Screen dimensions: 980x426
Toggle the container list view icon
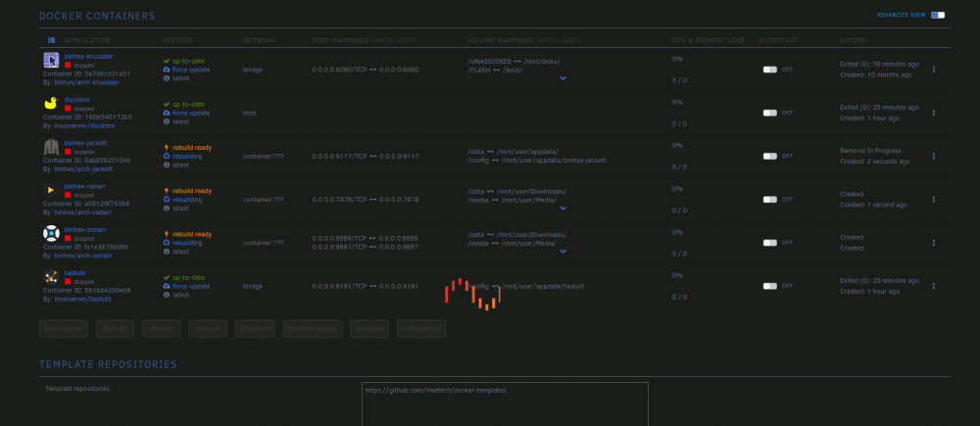click(x=51, y=40)
